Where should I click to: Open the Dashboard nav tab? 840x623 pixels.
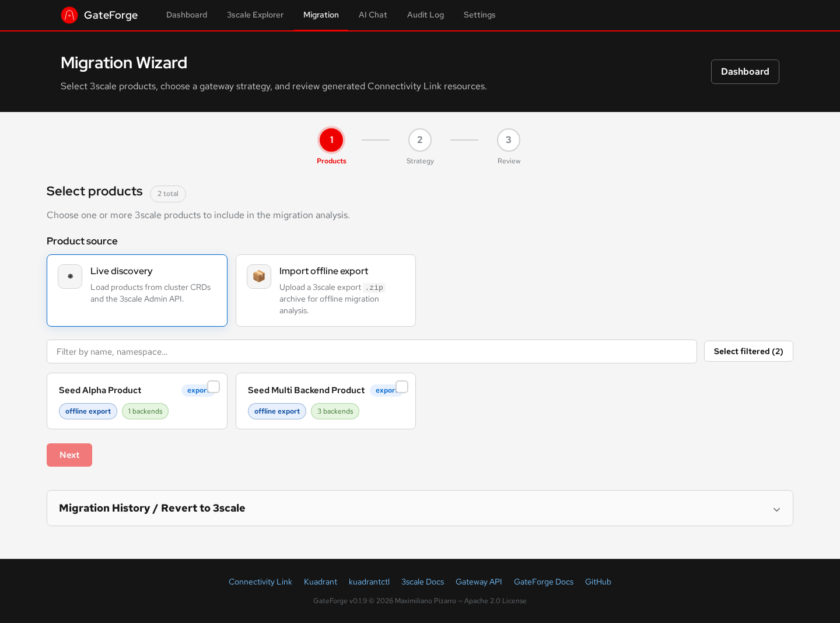click(187, 15)
